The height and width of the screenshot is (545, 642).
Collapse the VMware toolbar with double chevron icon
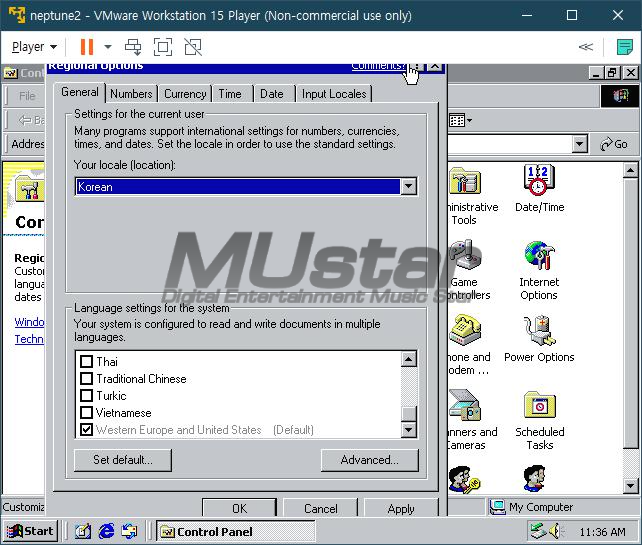coord(585,47)
